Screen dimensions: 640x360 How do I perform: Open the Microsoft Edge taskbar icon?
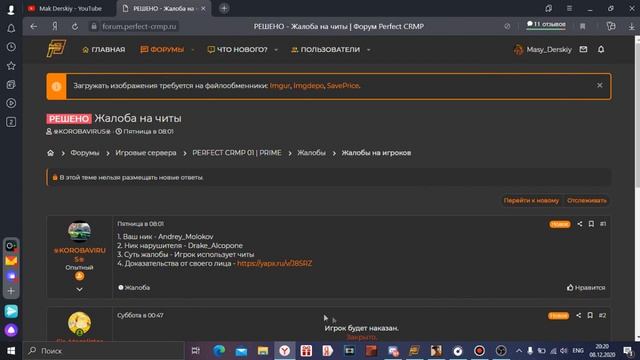pos(219,351)
